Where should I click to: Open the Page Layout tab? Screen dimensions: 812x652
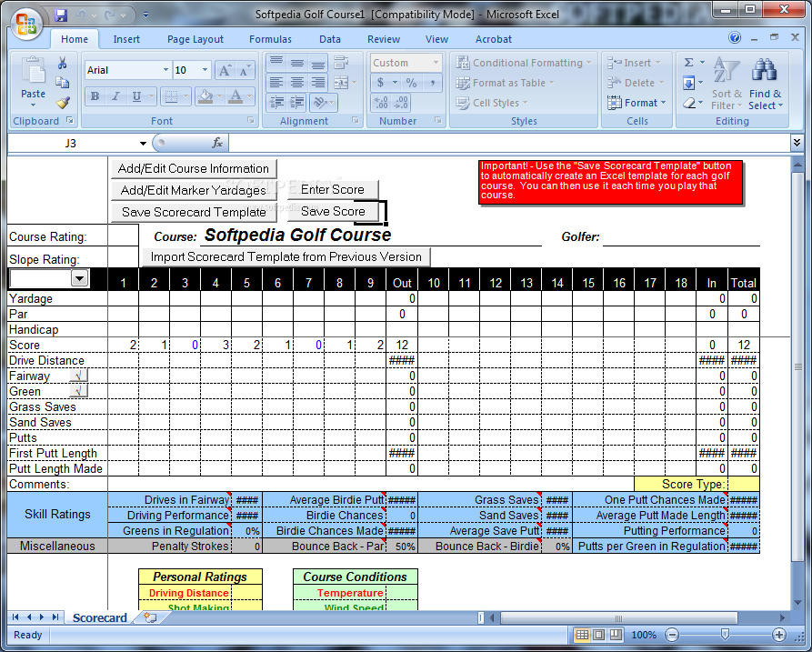[195, 39]
